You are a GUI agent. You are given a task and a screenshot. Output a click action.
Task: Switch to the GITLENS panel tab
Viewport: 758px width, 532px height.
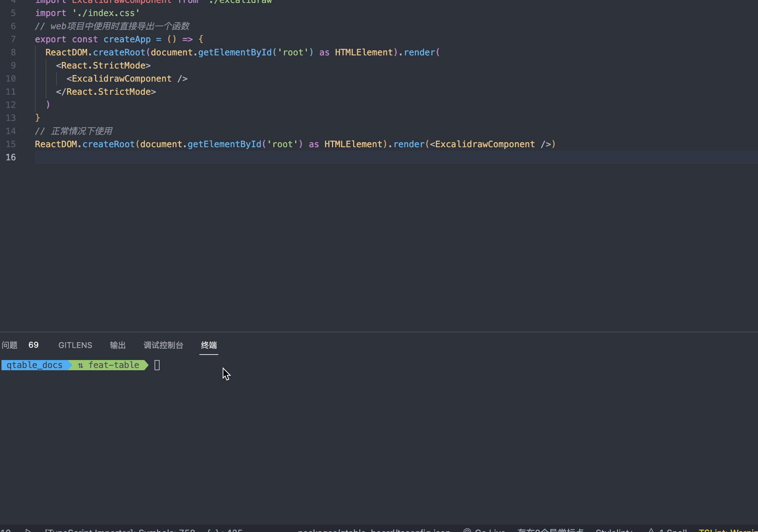[x=75, y=345]
